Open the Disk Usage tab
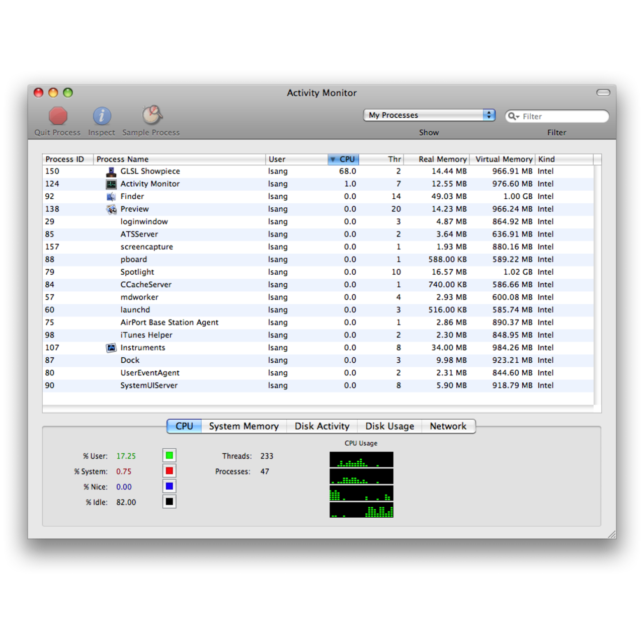The image size is (644, 644). pyautogui.click(x=389, y=426)
